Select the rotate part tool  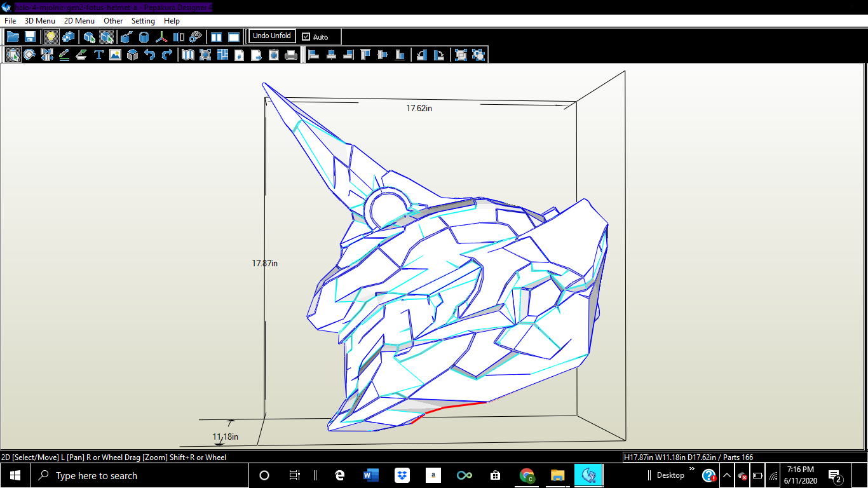click(30, 55)
